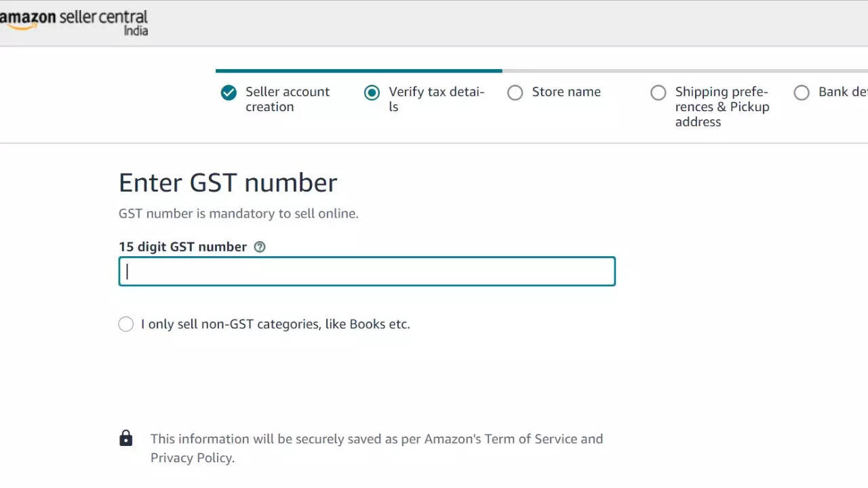Click the "15 digit GST number" field label
The width and height of the screenshot is (868, 488).
pos(182,247)
